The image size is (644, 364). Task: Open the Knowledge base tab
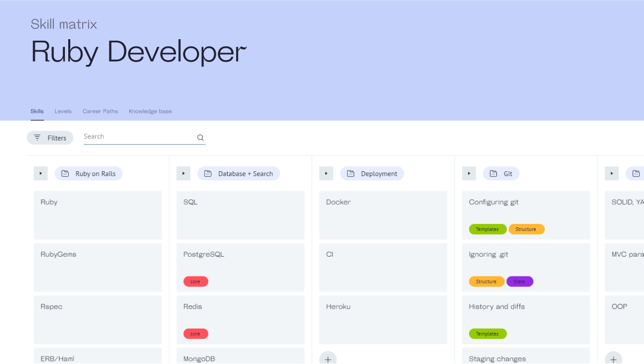pyautogui.click(x=150, y=111)
